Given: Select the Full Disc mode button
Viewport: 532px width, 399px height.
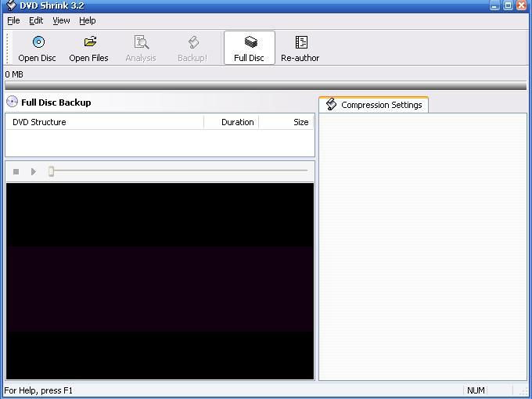Looking at the screenshot, I should (x=250, y=48).
